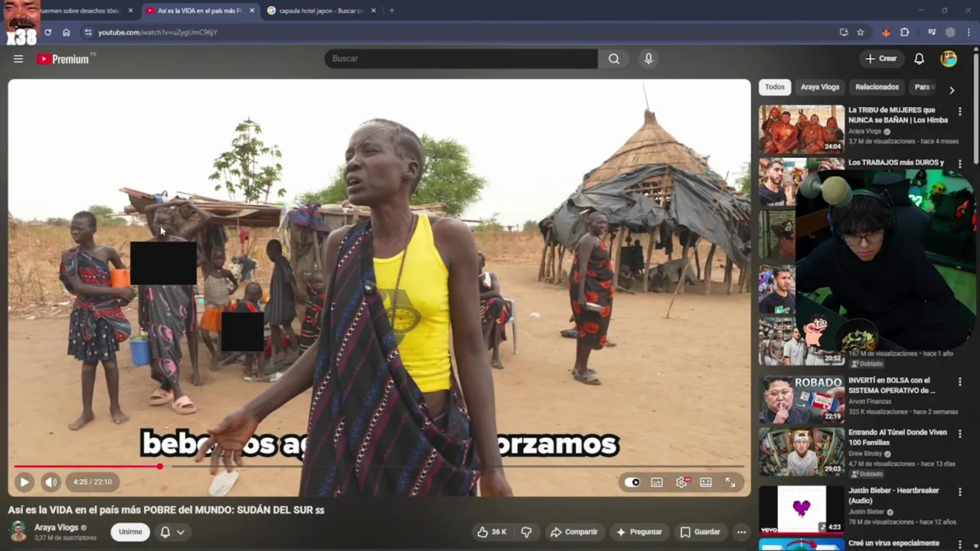Open options for La TRIBU de MUJERES video
980x551 pixels.
(x=960, y=112)
